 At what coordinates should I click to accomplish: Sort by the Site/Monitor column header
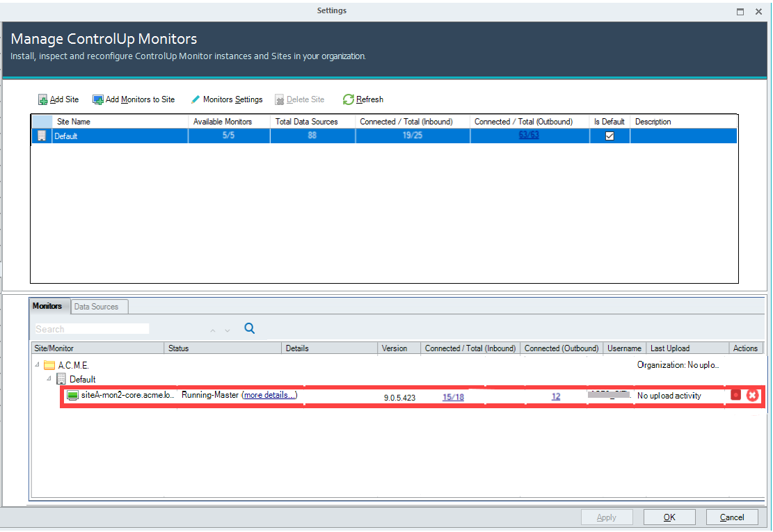[x=97, y=348]
